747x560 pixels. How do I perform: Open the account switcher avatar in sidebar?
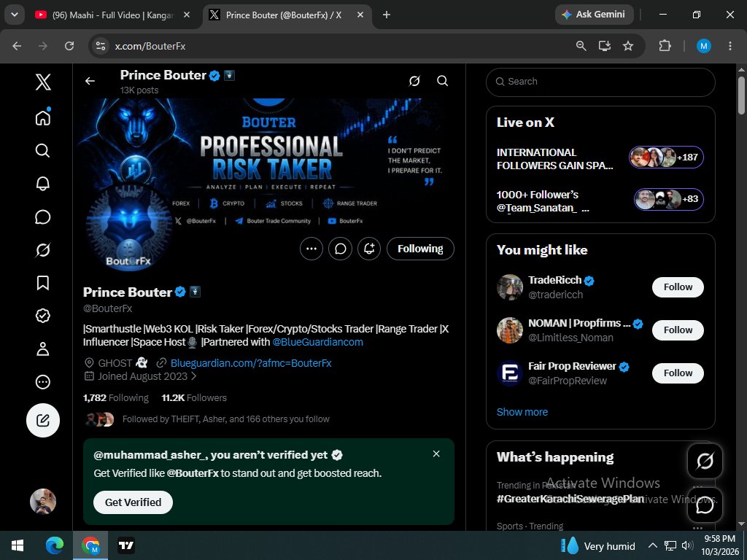click(43, 501)
